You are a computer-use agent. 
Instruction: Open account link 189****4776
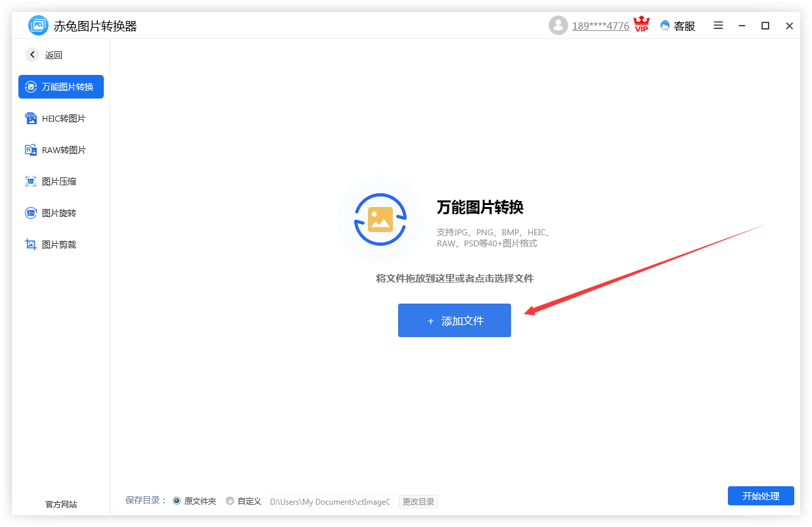tap(600, 26)
